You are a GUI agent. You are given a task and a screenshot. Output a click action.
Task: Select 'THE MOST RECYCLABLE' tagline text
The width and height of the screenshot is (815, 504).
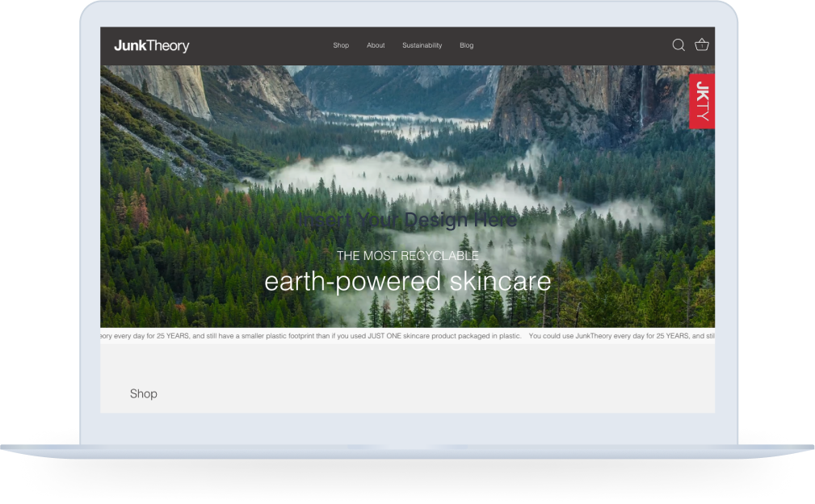click(x=407, y=255)
